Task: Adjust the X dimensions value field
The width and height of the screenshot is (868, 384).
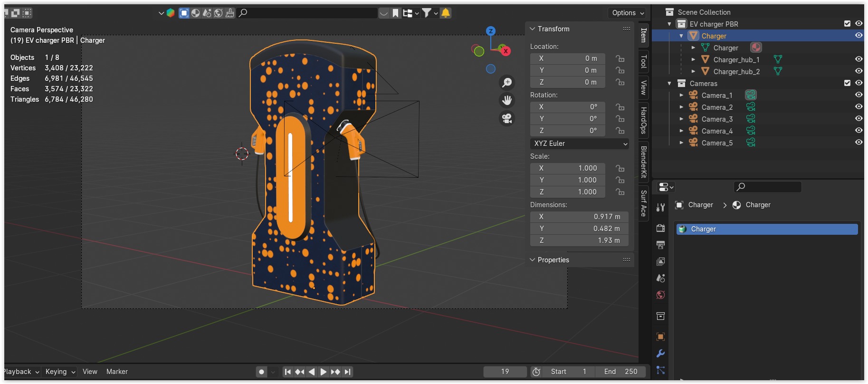Action: (x=579, y=217)
